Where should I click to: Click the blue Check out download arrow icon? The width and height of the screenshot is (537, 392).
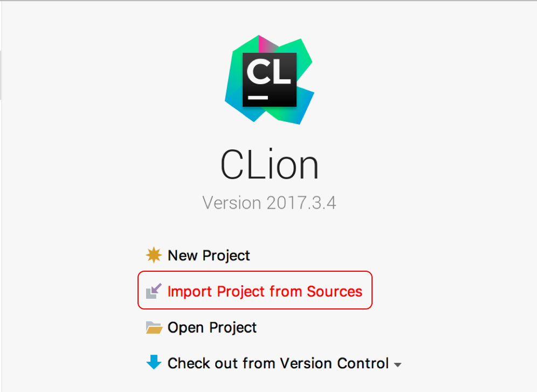click(154, 362)
